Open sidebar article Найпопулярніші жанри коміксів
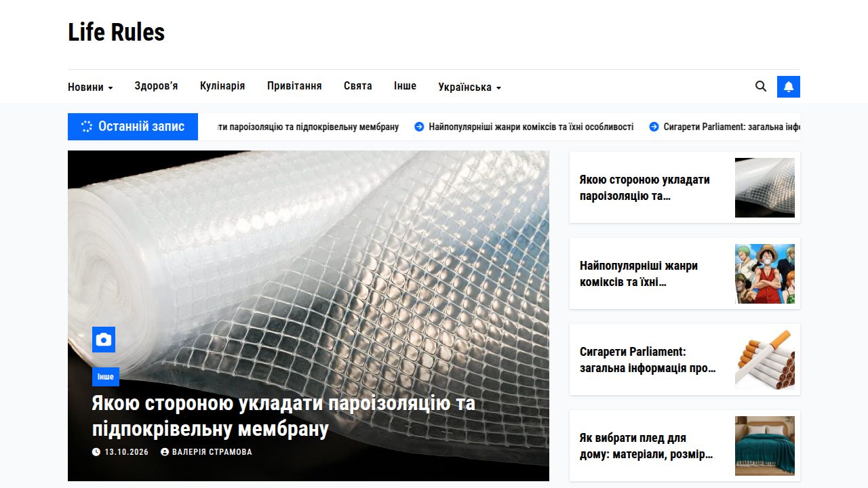The width and height of the screenshot is (868, 488). (x=639, y=274)
